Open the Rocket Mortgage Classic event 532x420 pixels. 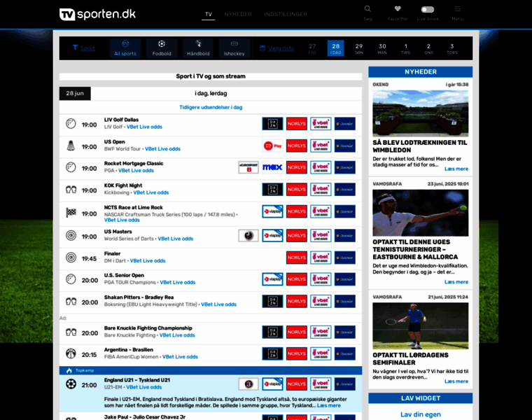134,164
